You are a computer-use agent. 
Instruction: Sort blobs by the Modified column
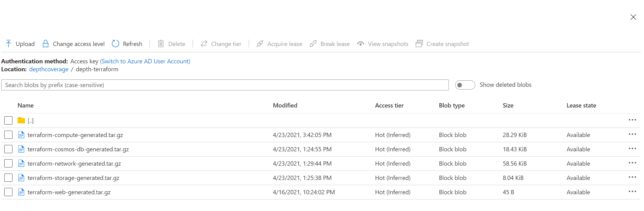tap(285, 105)
